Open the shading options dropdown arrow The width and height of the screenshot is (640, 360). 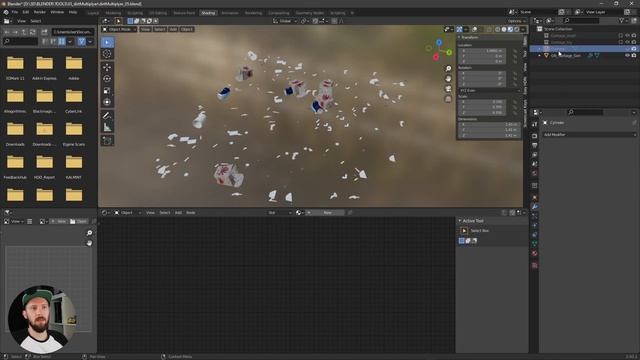[523, 29]
